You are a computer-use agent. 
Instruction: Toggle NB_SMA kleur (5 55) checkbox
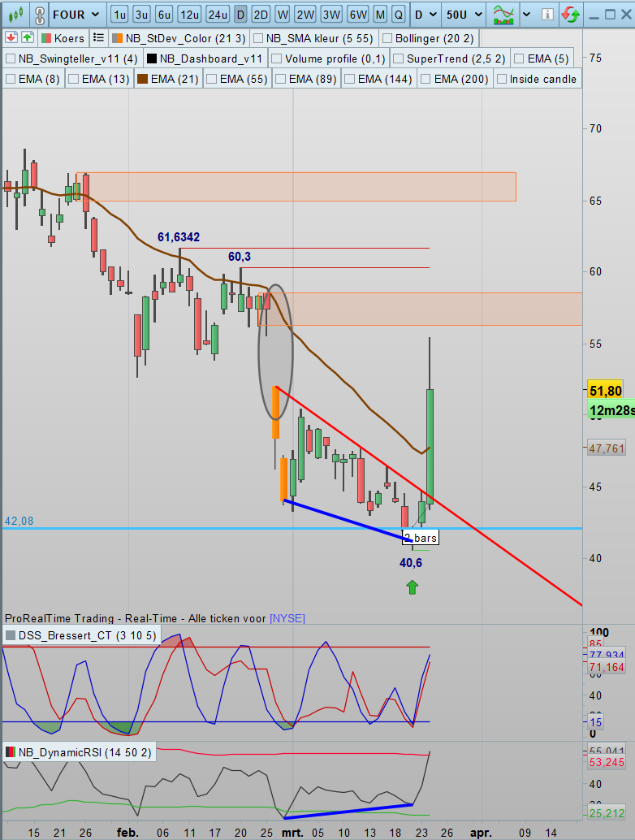(x=258, y=38)
